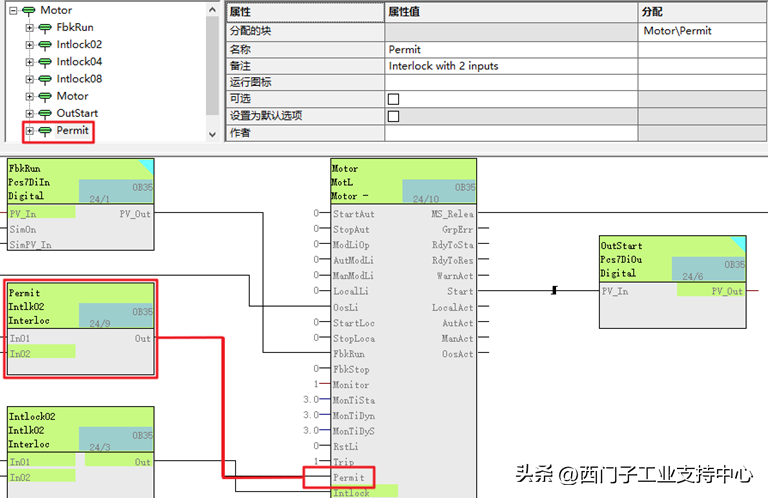Collapse the root Motor tree node

pyautogui.click(x=13, y=10)
